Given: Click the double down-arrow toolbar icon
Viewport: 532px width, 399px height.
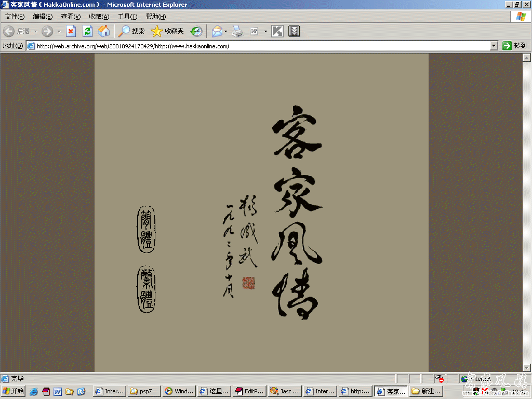Looking at the screenshot, I should [x=294, y=31].
